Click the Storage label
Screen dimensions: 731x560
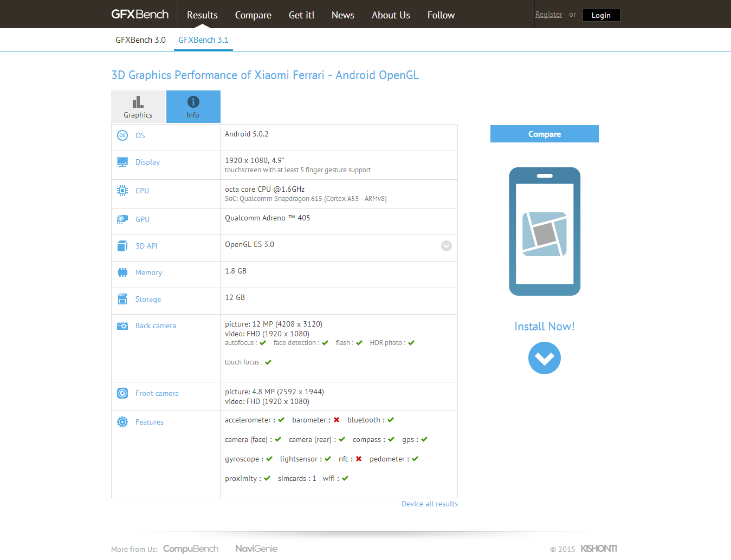[x=148, y=299]
